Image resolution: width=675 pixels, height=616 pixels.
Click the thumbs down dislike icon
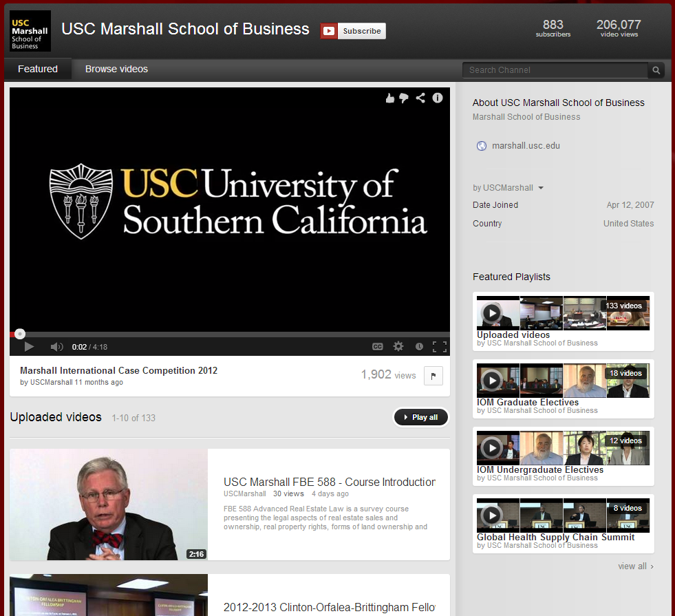[404, 98]
